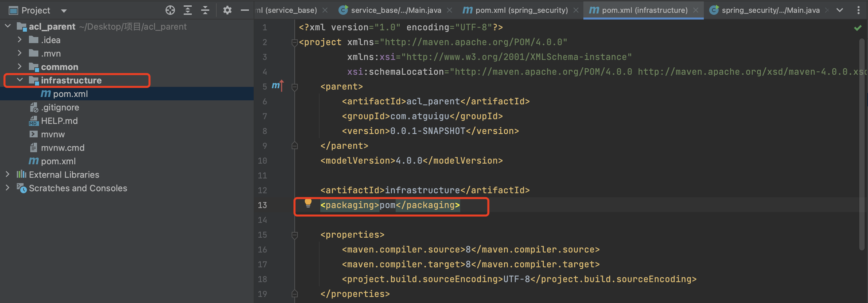Collapse the infrastructure folder

pyautogui.click(x=20, y=80)
